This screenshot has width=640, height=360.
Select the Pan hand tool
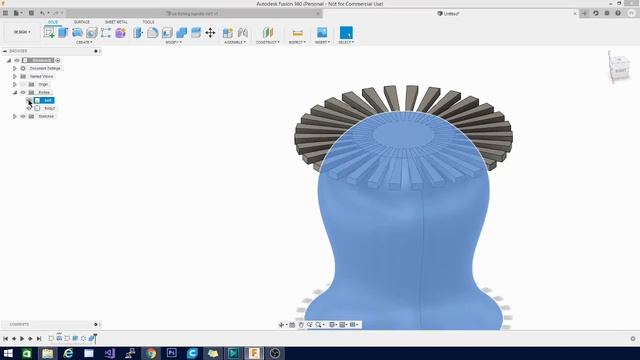(301, 325)
